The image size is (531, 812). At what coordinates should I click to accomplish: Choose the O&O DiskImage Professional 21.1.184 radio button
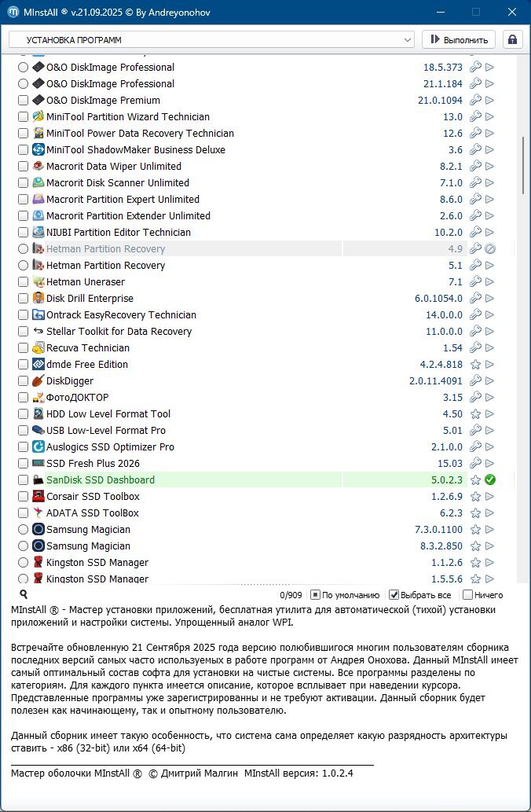click(x=23, y=83)
